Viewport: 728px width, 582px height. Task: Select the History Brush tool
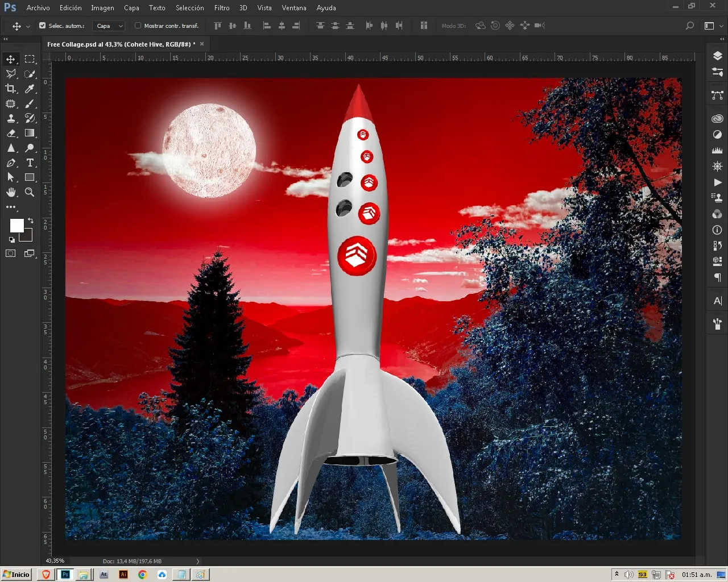[x=30, y=118]
